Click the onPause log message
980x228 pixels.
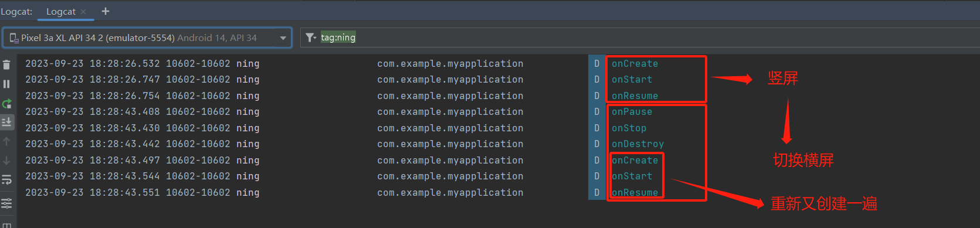click(632, 111)
